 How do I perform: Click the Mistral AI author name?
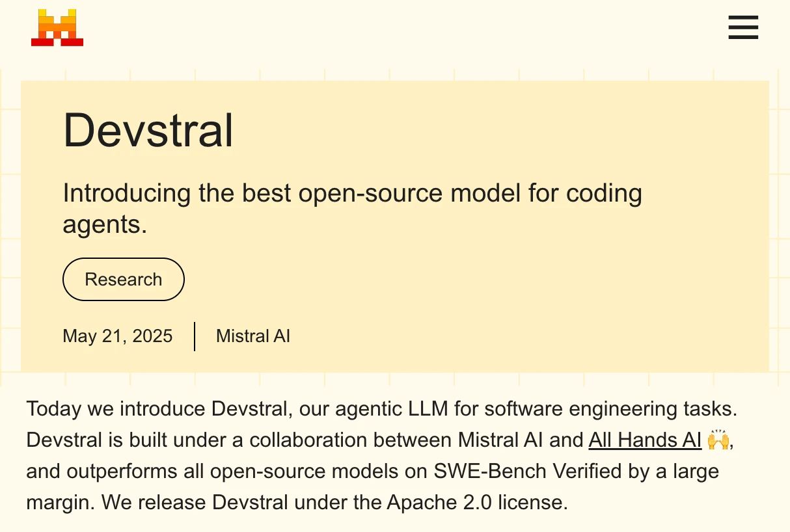(x=253, y=336)
